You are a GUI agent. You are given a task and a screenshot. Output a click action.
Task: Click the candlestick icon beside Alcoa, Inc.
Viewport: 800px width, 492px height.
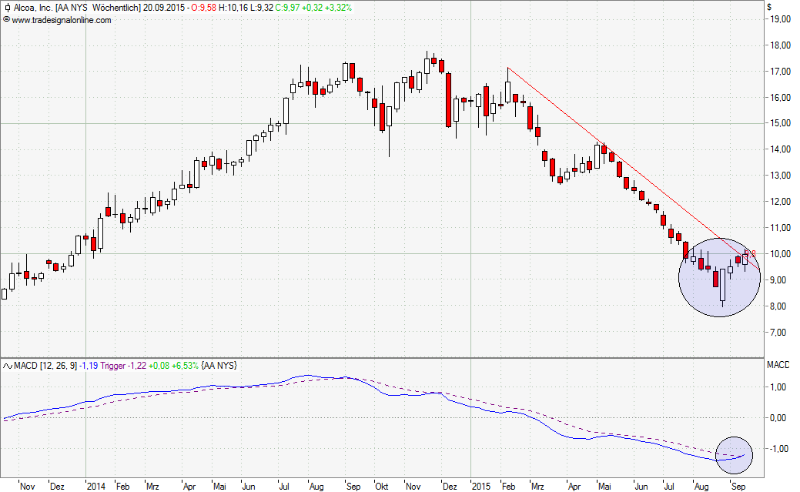tap(6, 8)
